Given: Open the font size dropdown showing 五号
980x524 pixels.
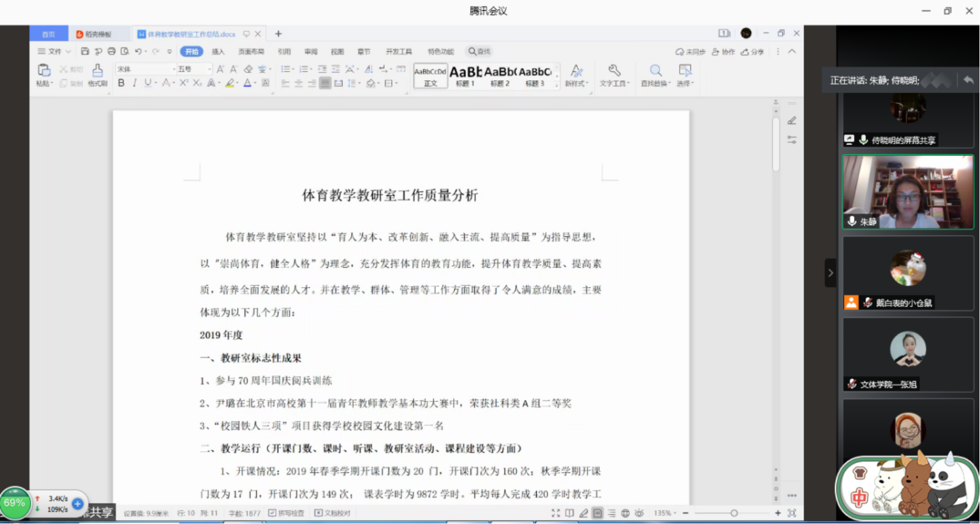Looking at the screenshot, I should [x=194, y=69].
